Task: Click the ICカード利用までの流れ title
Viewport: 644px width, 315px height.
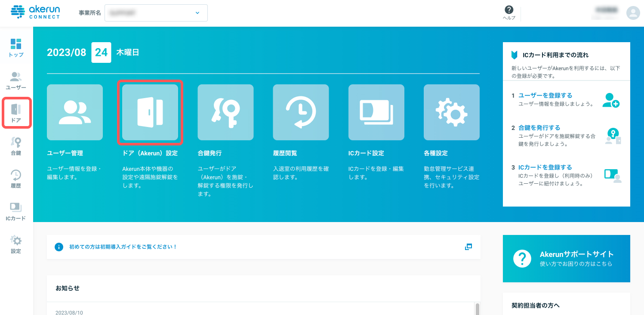Action: [555, 55]
